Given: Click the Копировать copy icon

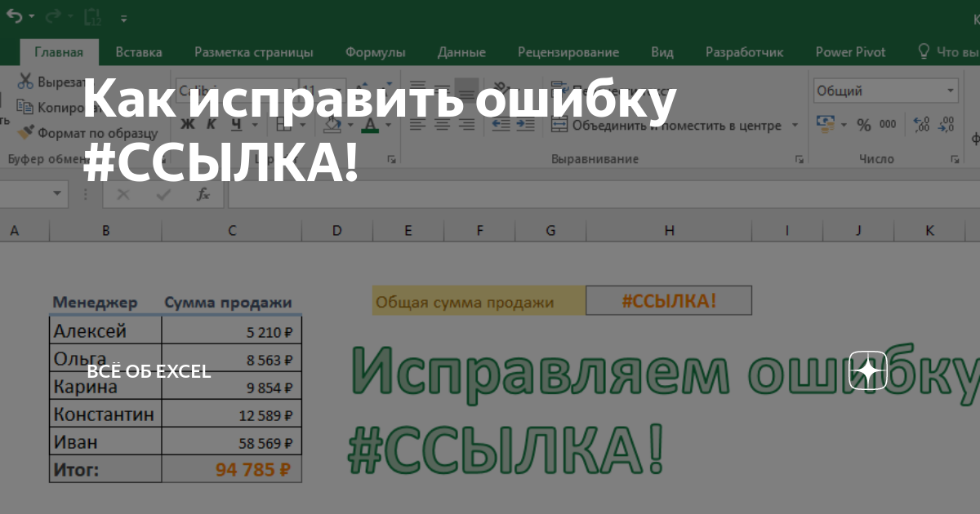Looking at the screenshot, I should click(25, 107).
